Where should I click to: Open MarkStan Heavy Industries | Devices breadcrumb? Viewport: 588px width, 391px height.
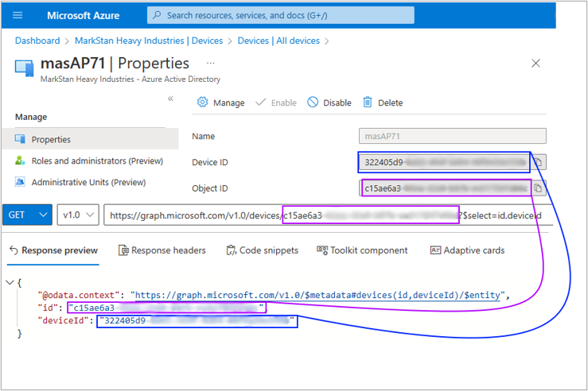coord(149,41)
